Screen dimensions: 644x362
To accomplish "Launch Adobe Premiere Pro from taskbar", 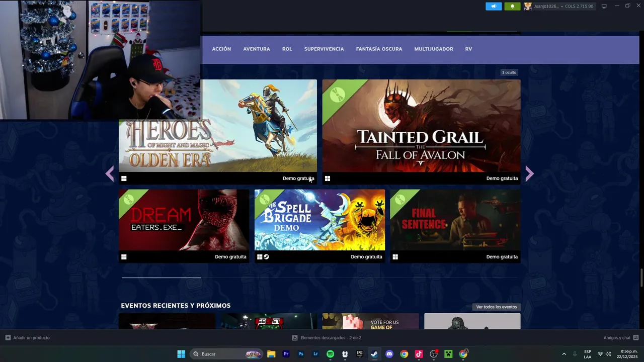I will (286, 354).
